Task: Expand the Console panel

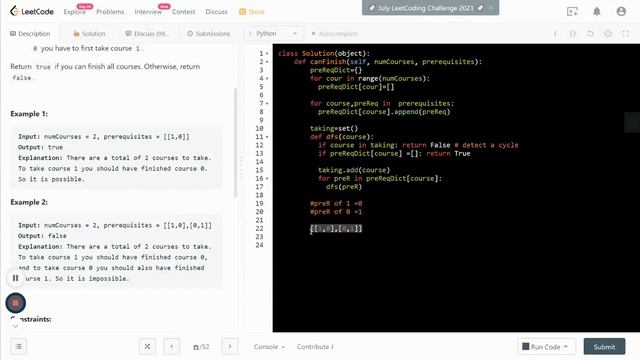Action: click(x=269, y=347)
